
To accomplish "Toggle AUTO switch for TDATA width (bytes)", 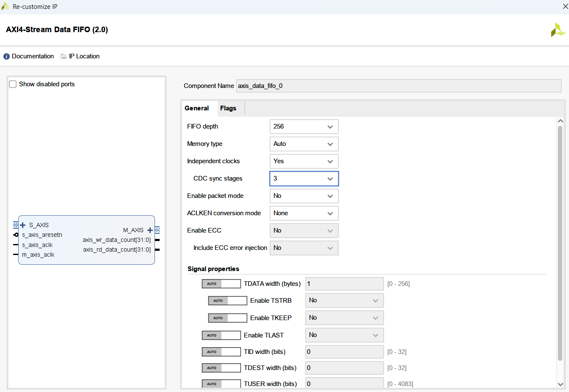I will (x=221, y=284).
